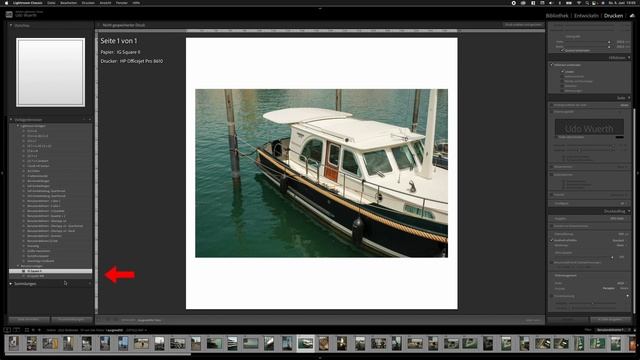640x360 pixels.
Task: Open the Fenster menu
Action: [122, 2]
